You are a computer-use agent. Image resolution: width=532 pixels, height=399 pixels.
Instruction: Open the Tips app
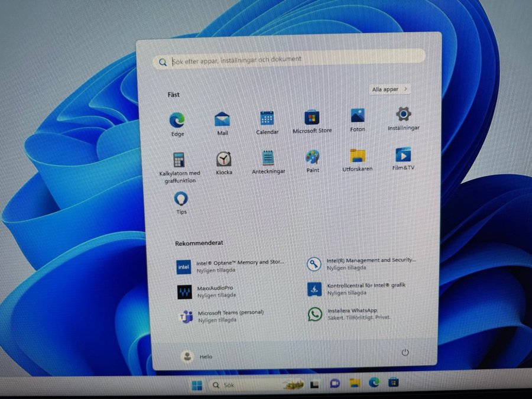(x=181, y=199)
